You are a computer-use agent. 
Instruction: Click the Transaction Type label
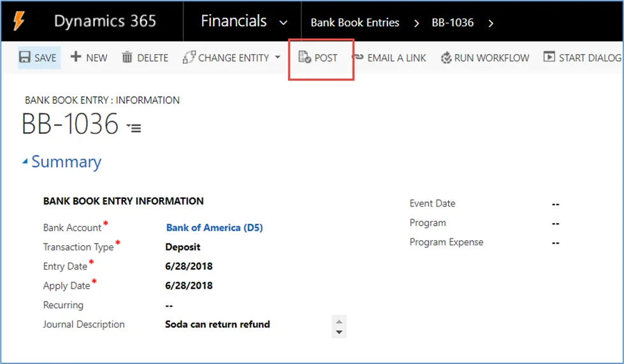[x=78, y=247]
